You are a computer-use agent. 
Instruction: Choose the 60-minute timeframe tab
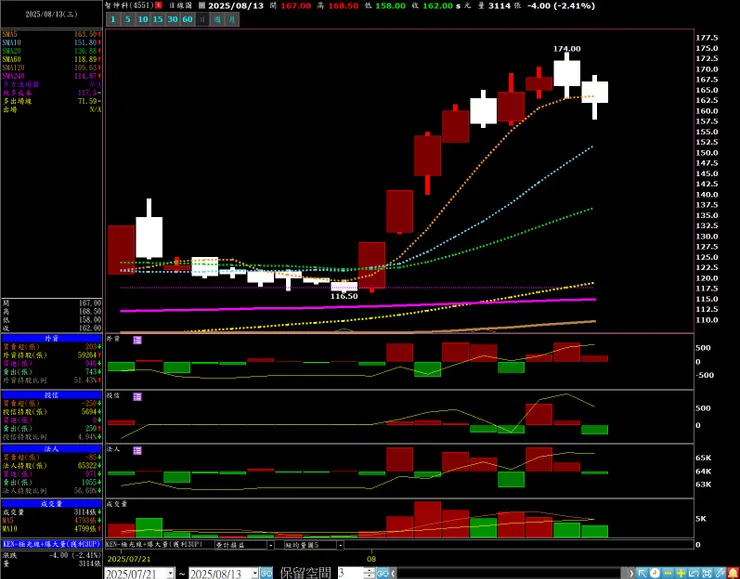tap(187, 19)
